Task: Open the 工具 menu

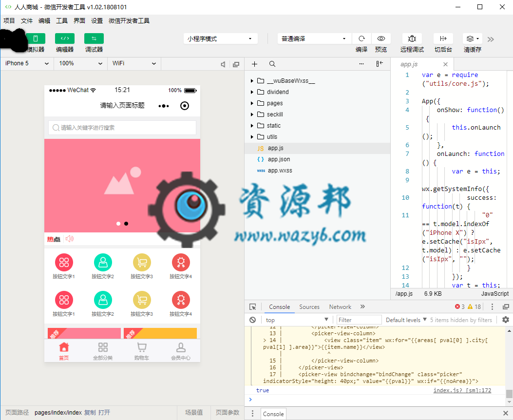Action: (62, 21)
